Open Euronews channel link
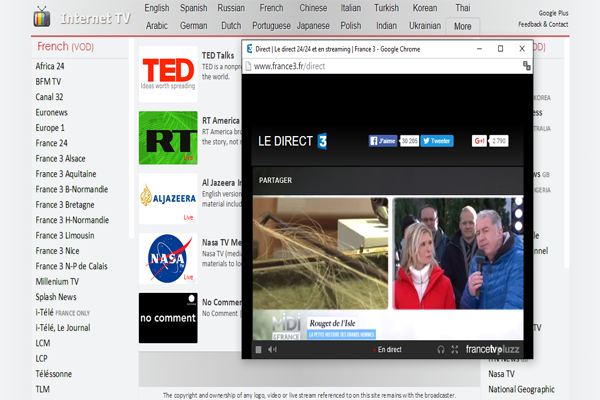Viewport: 600px width, 400px height. [x=51, y=113]
